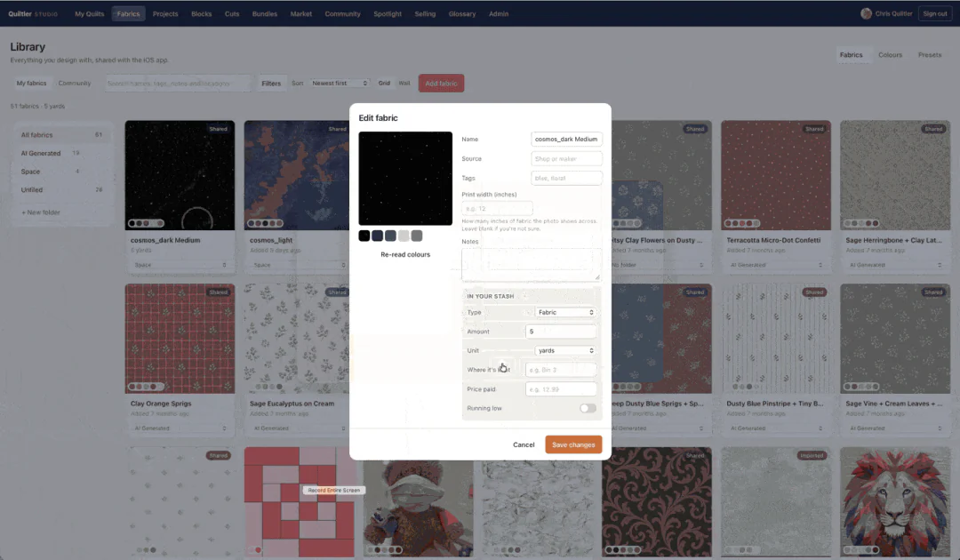
Task: Select the black colour swatch in dialog
Action: click(x=364, y=236)
